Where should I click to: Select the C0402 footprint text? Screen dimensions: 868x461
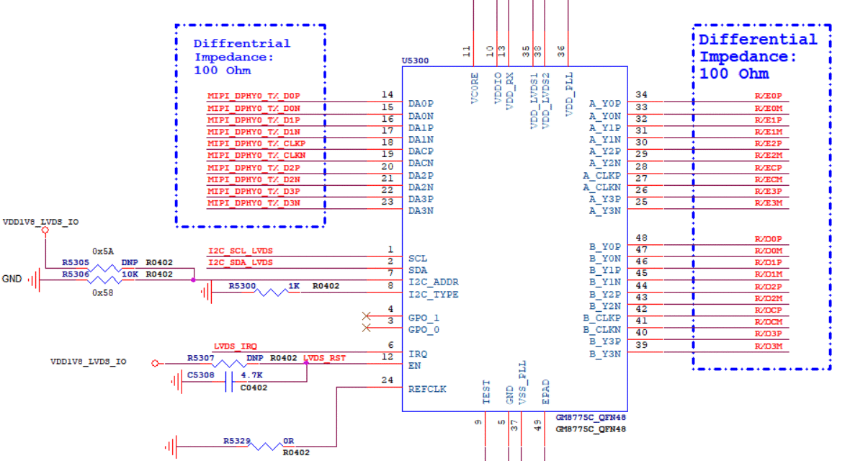pyautogui.click(x=254, y=388)
